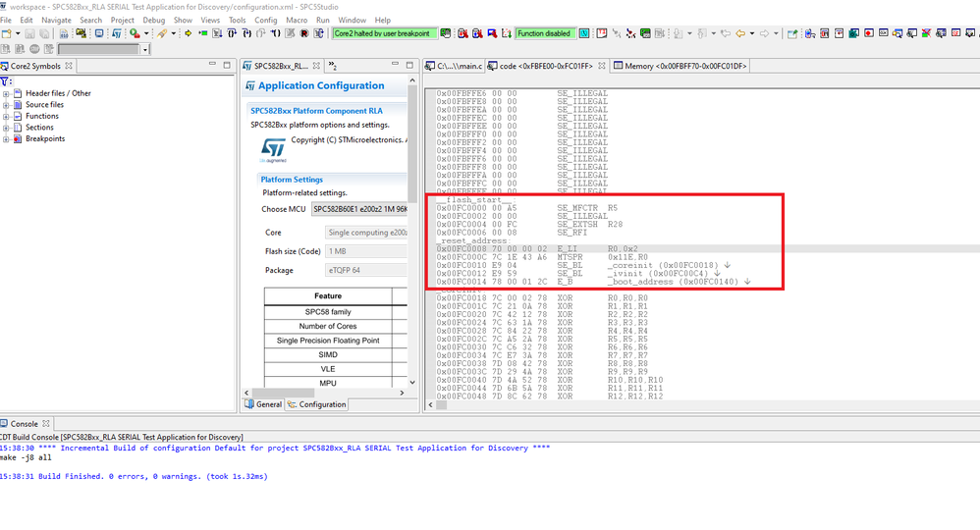Click the yellow Back navigation arrow

[x=740, y=33]
